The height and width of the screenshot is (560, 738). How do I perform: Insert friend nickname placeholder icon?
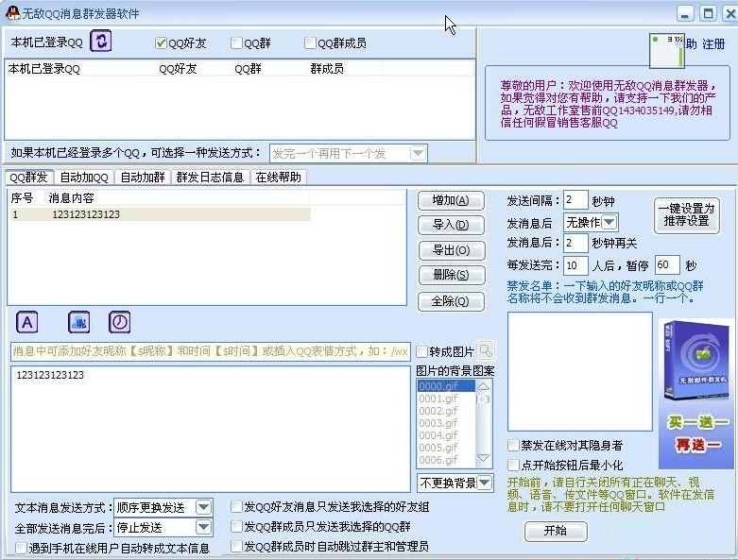pyautogui.click(x=79, y=323)
